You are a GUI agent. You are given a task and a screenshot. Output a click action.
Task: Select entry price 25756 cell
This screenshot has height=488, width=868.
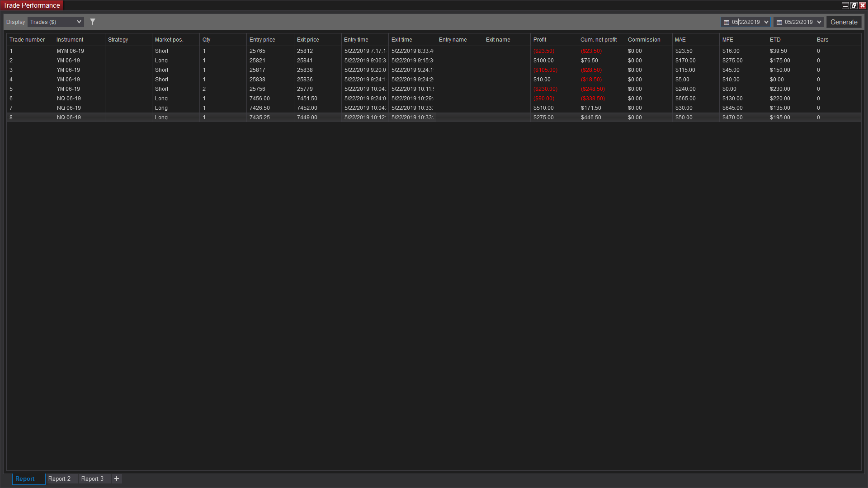tap(270, 89)
